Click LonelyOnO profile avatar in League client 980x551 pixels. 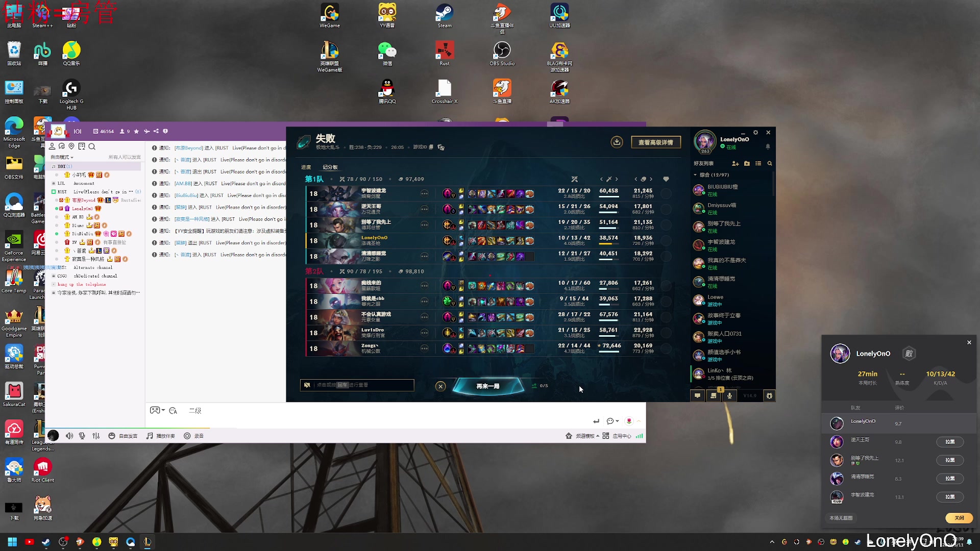(x=705, y=141)
